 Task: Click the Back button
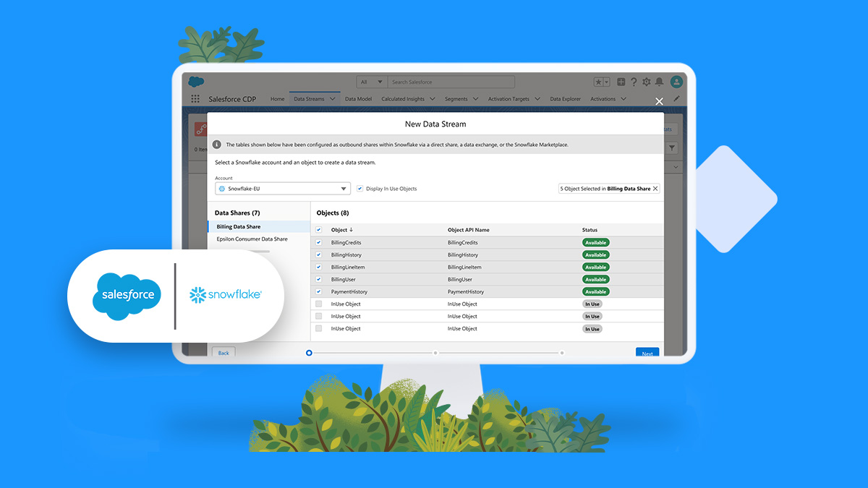pyautogui.click(x=223, y=352)
